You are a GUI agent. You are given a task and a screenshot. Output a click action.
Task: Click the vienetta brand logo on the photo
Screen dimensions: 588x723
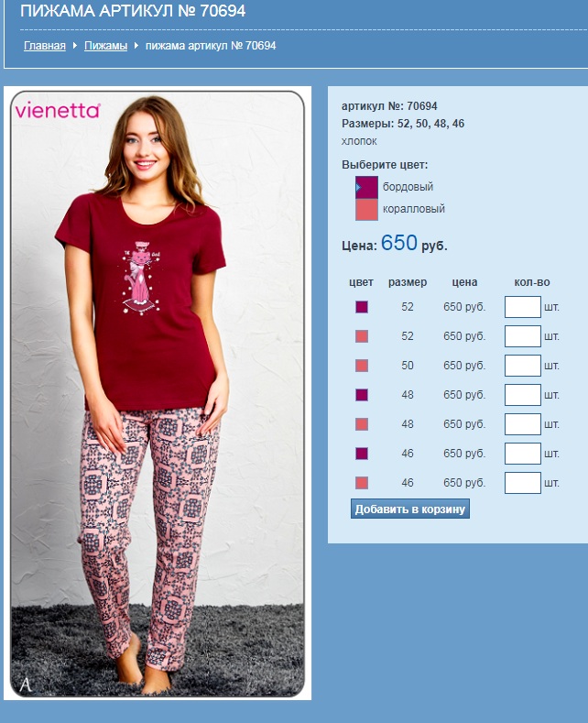tap(58, 111)
